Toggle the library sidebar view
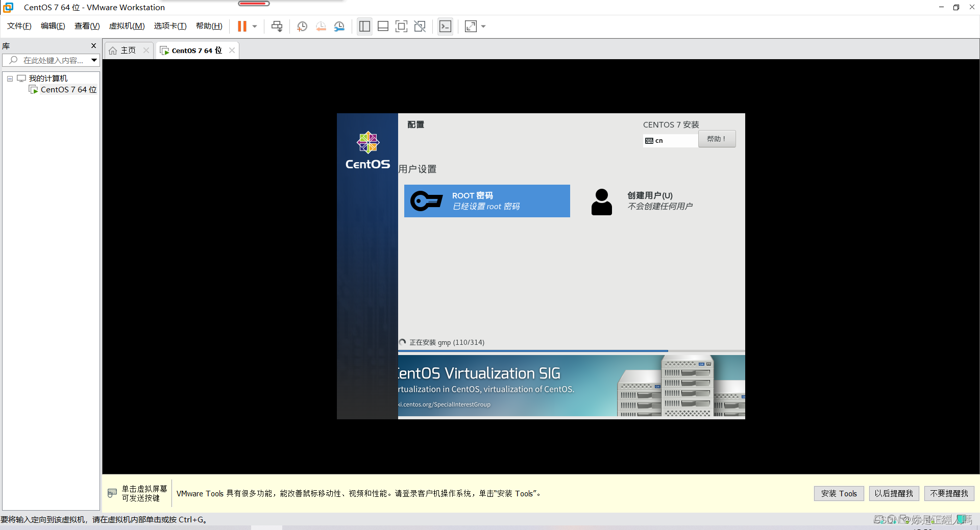980x530 pixels. click(x=364, y=27)
